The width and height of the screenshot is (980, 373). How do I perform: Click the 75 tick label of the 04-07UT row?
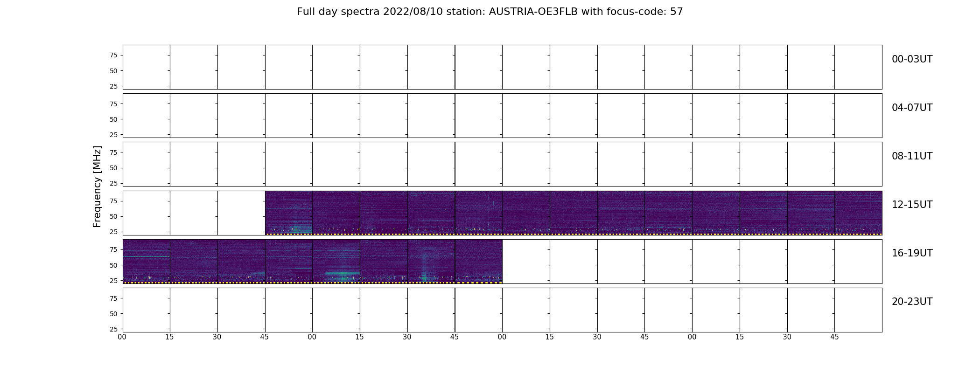(113, 104)
